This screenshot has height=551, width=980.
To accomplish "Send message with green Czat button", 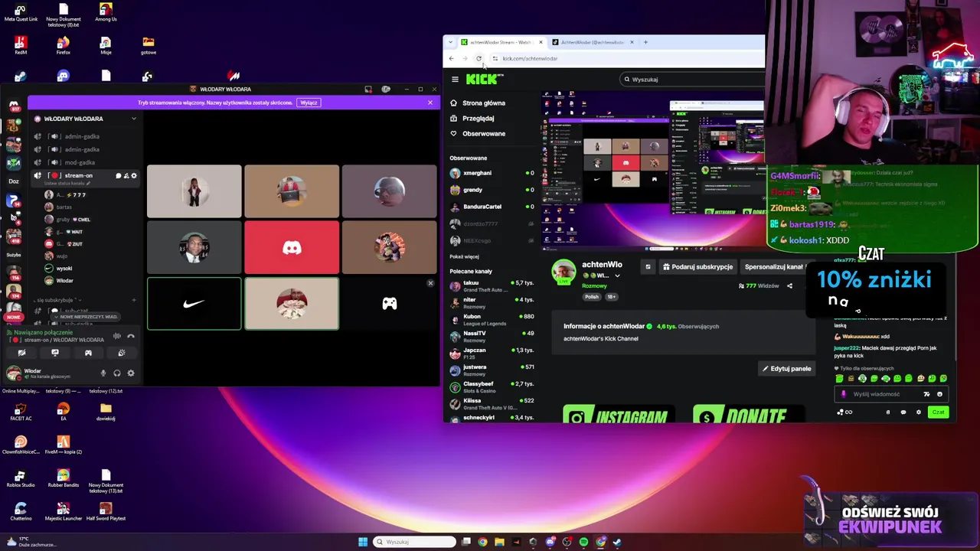I will pos(938,412).
